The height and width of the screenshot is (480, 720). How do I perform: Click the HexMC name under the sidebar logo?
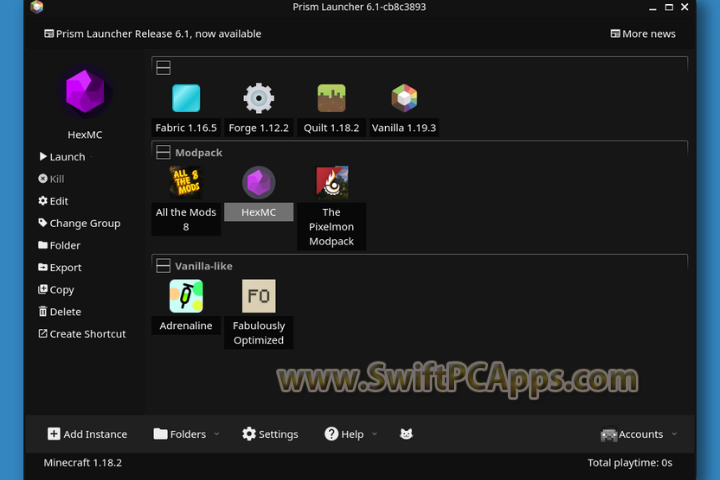[85, 135]
